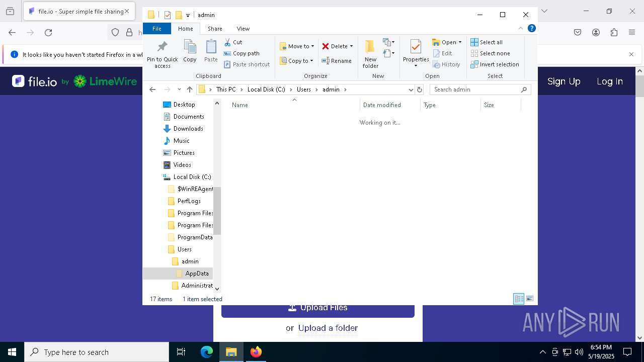Viewport: 644px width, 362px height.
Task: Click Copy path in ribbon
Action: tap(242, 53)
